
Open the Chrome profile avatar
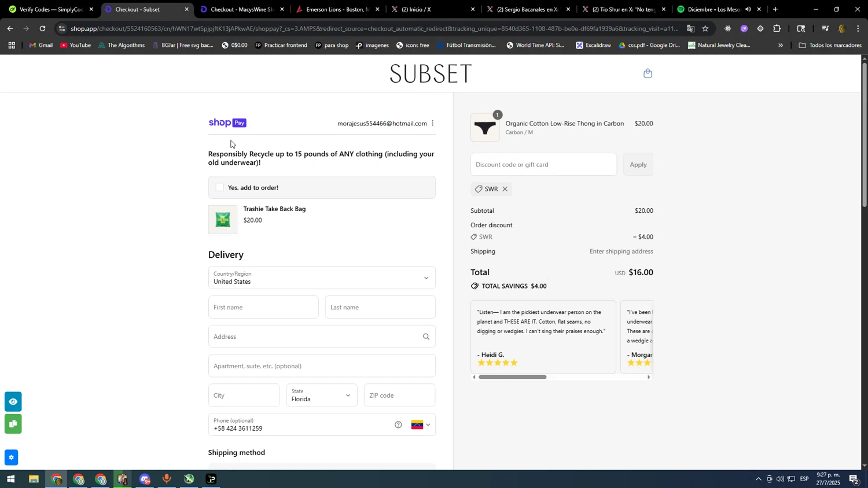coord(841,28)
